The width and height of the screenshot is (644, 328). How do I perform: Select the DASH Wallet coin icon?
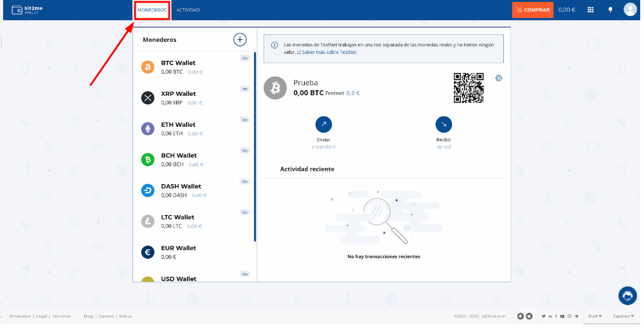[x=148, y=190]
